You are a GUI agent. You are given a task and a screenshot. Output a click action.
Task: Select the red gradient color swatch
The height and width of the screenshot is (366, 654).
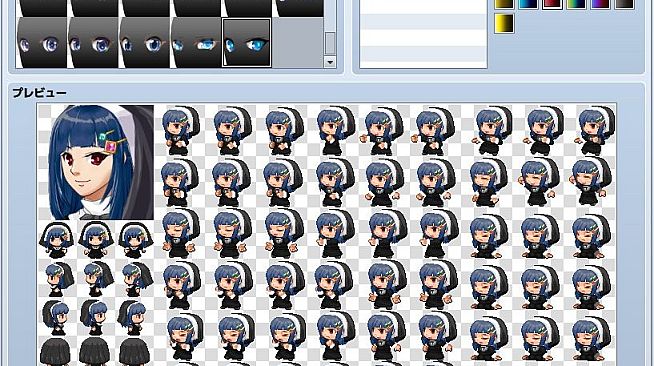(x=552, y=4)
